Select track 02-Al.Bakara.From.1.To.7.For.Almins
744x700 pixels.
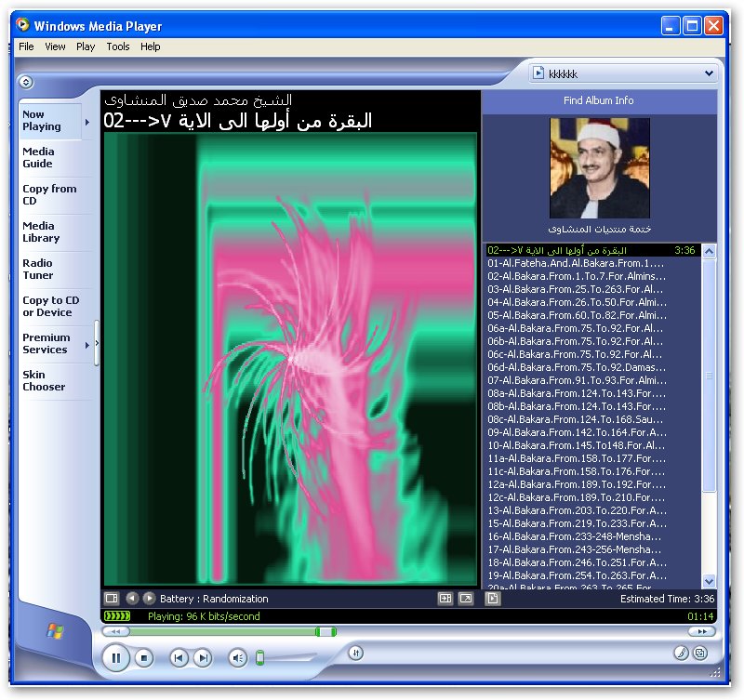click(x=592, y=276)
